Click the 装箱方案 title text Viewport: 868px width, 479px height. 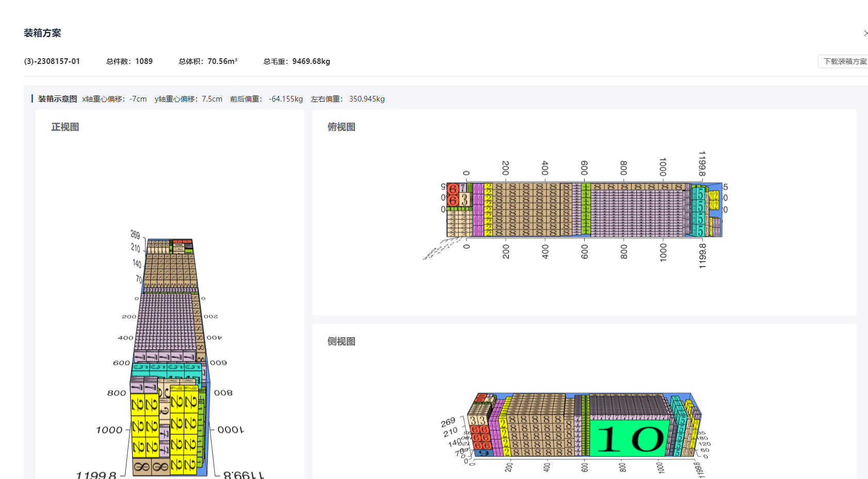[42, 33]
